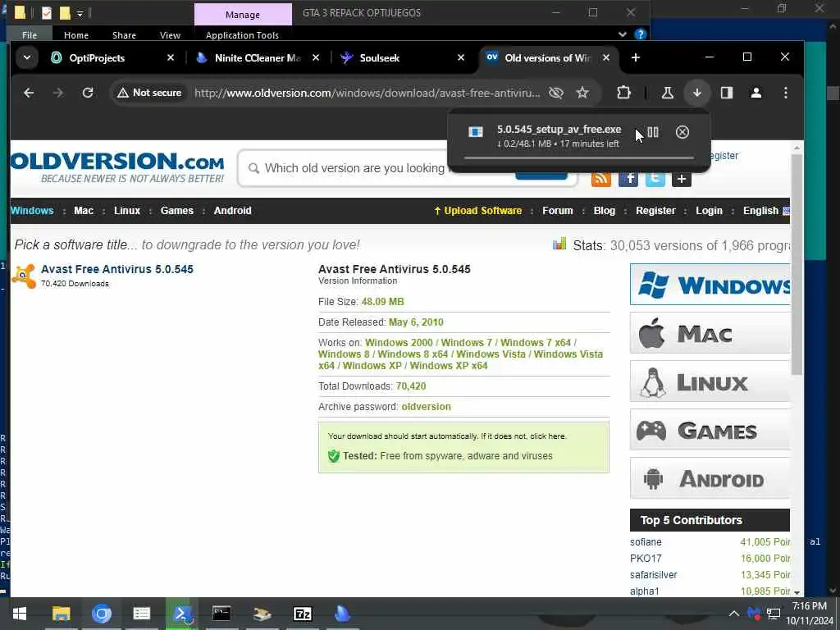Click the OLDVERSION.COM logo
Image resolution: width=840 pixels, height=630 pixels.
(x=117, y=167)
